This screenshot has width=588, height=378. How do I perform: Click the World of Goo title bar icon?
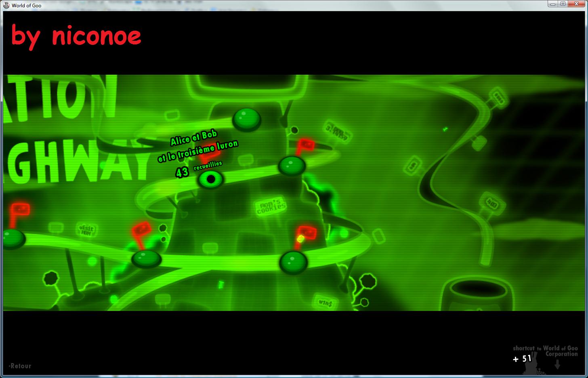click(x=6, y=5)
